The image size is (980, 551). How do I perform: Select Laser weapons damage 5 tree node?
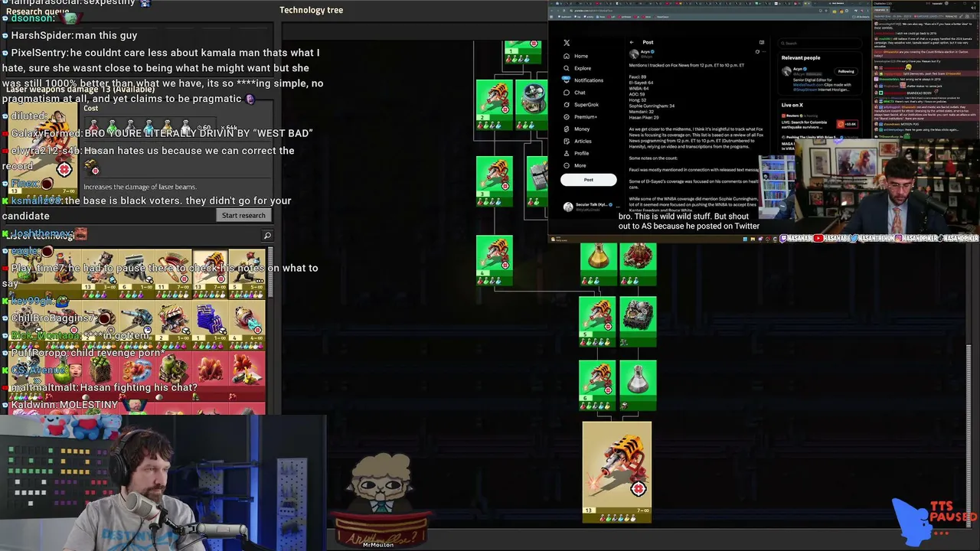tap(597, 321)
